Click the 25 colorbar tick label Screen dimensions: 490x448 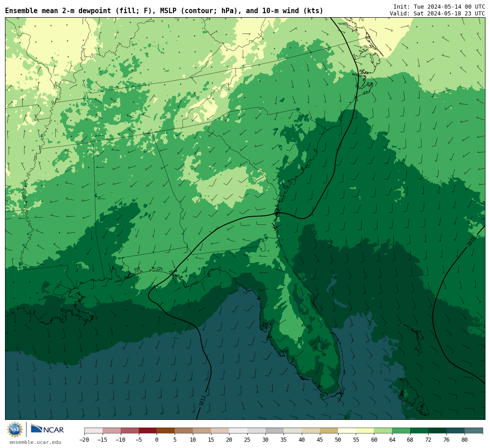pos(248,439)
